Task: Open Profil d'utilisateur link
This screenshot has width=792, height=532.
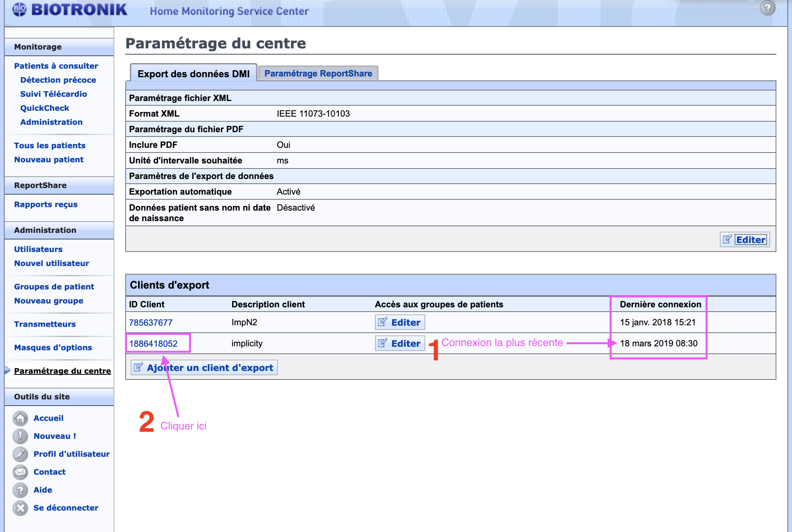Action: (x=71, y=454)
